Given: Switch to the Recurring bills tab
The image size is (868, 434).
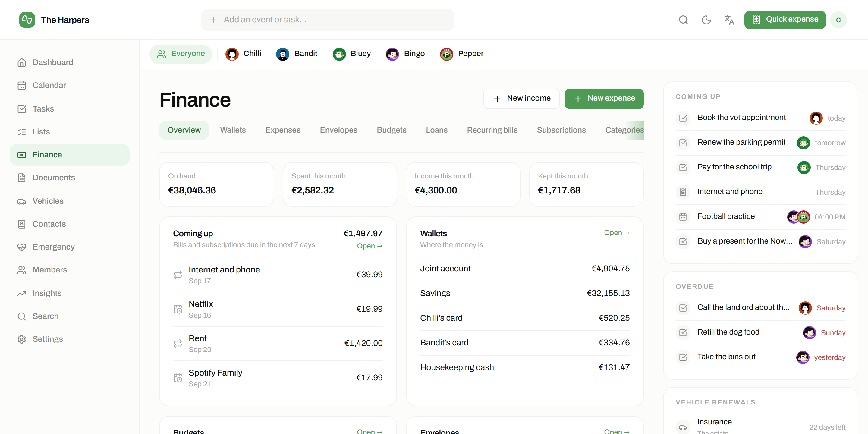Looking at the screenshot, I should point(492,130).
